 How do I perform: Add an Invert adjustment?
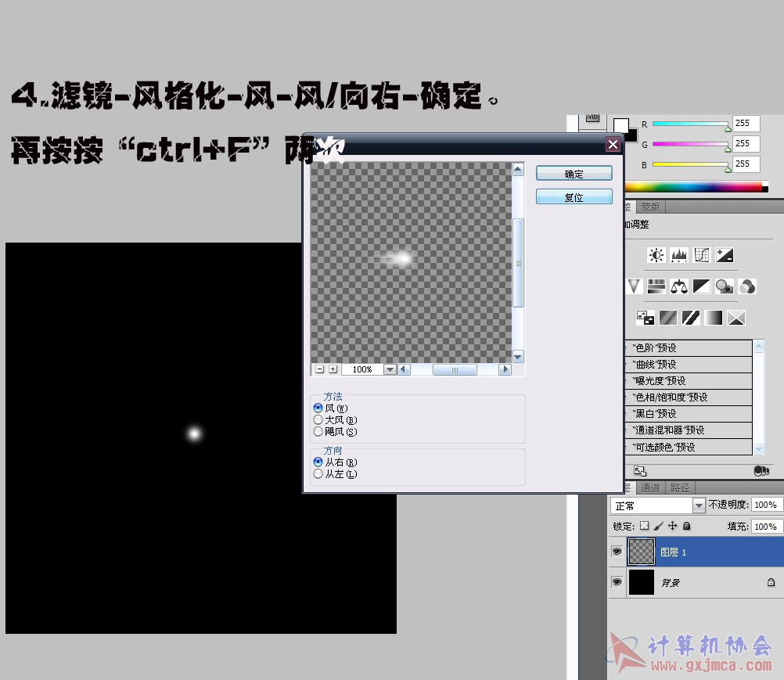tap(645, 318)
